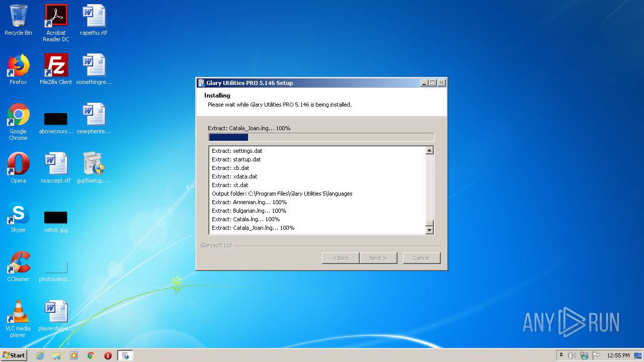
Task: Open Chrome from the taskbar
Action: 91,355
